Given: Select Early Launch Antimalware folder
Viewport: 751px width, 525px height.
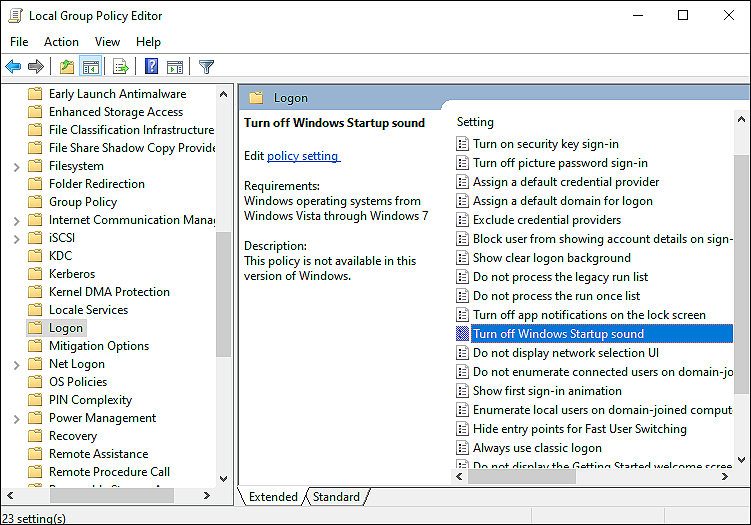Looking at the screenshot, I should [117, 94].
